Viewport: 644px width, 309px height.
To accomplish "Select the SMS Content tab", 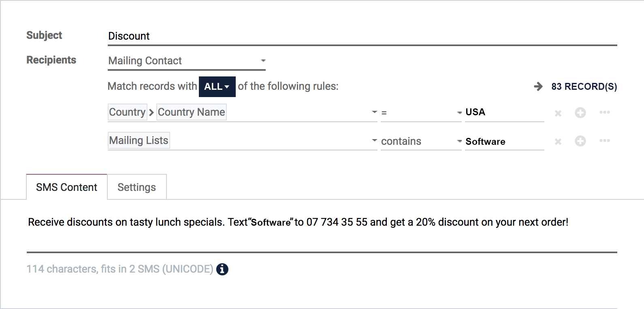I will pos(67,187).
